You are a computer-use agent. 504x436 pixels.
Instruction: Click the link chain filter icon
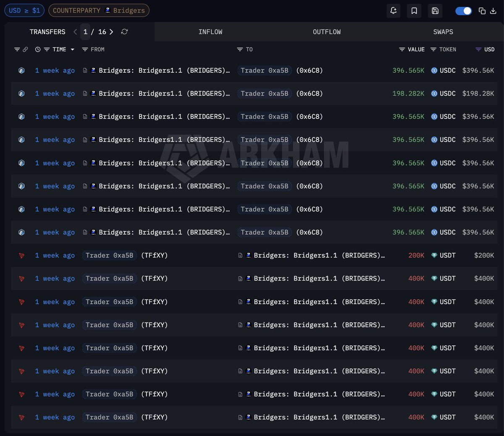tap(25, 50)
